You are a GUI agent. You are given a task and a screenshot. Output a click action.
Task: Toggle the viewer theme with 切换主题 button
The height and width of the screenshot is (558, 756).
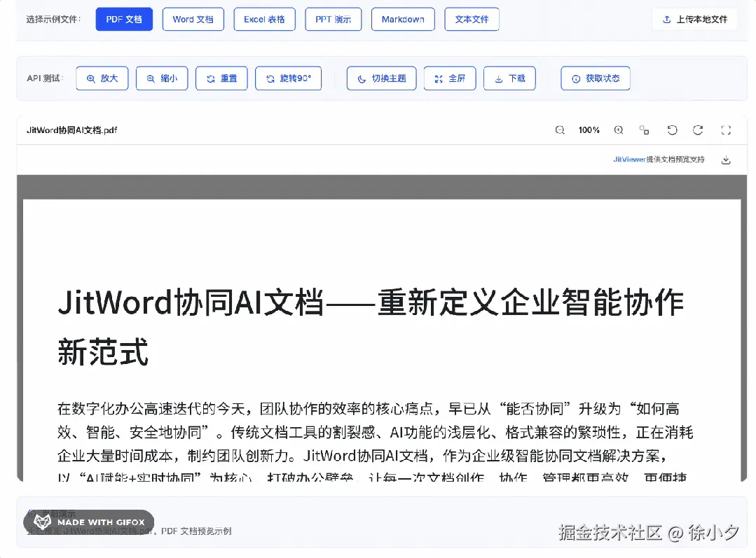(381, 78)
